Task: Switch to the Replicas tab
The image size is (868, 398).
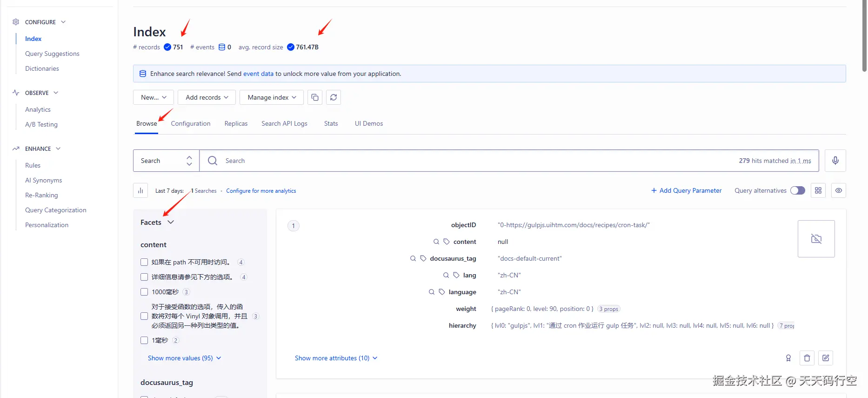Action: 236,123
